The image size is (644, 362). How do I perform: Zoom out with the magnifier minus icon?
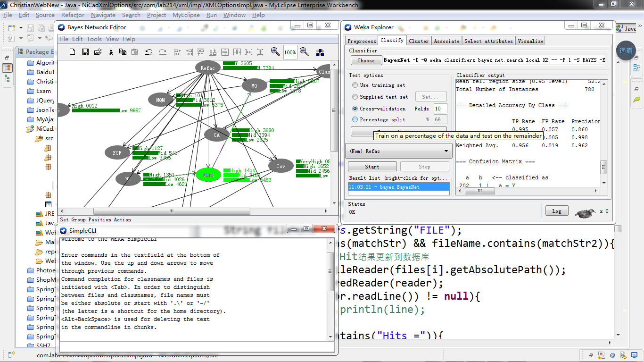(x=304, y=52)
